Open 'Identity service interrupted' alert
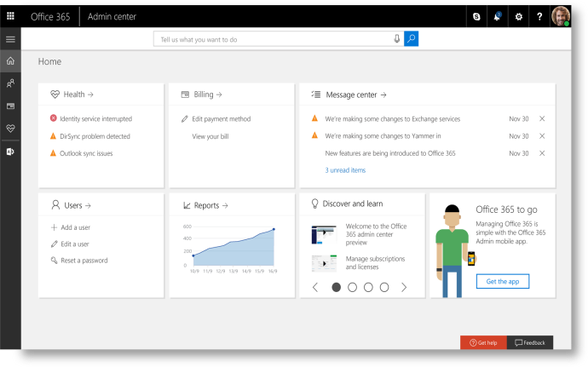 (x=96, y=119)
